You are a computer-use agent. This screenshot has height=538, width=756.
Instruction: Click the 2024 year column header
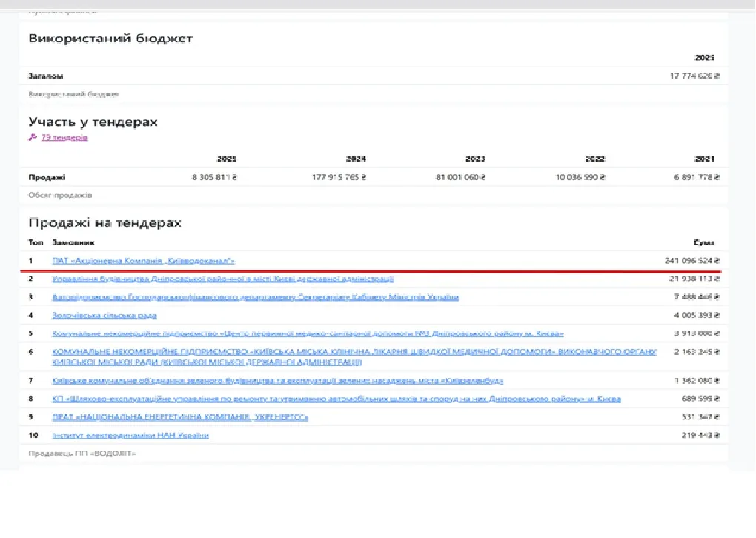tap(356, 159)
